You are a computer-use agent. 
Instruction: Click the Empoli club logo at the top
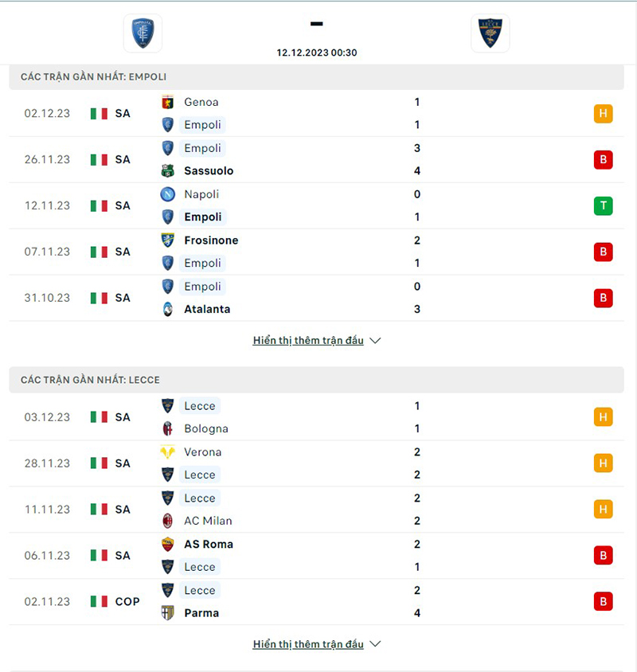coord(142,33)
